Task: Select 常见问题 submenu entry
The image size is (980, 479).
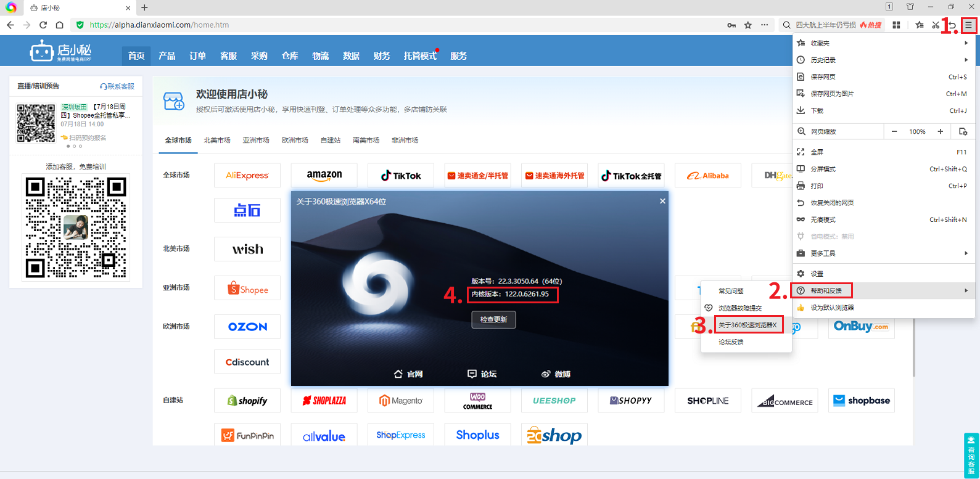Action: [746, 291]
